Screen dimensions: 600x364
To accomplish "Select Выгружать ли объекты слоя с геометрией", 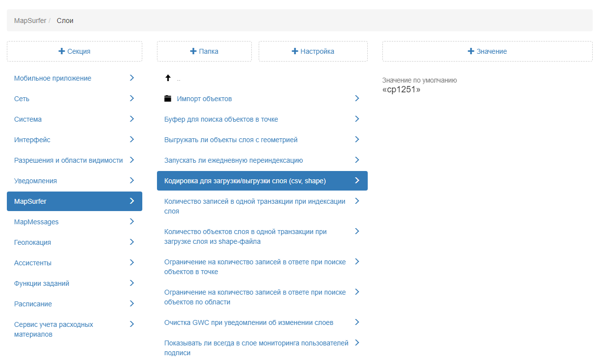I will coord(262,140).
